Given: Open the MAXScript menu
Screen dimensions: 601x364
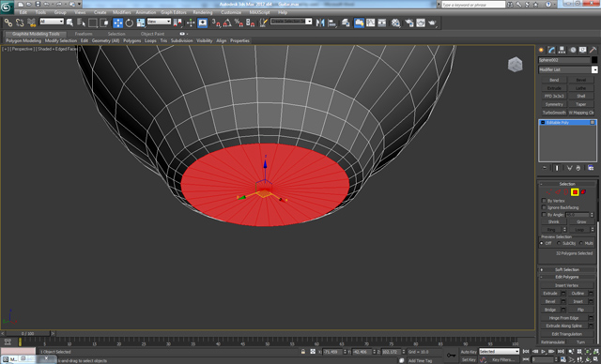Looking at the screenshot, I should point(259,12).
